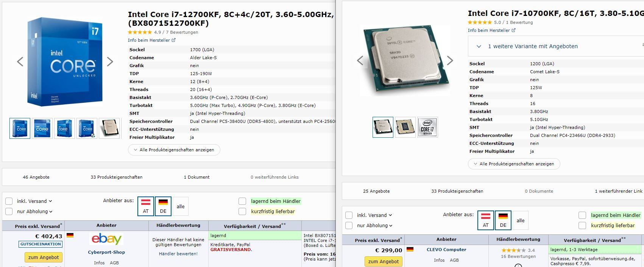The image size is (644, 267).
Task: Enable inkl. Versand checkbox in left panel
Action: click(x=9, y=201)
